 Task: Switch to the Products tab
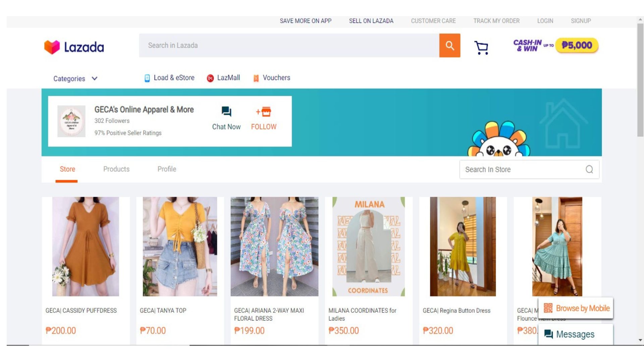pos(116,169)
